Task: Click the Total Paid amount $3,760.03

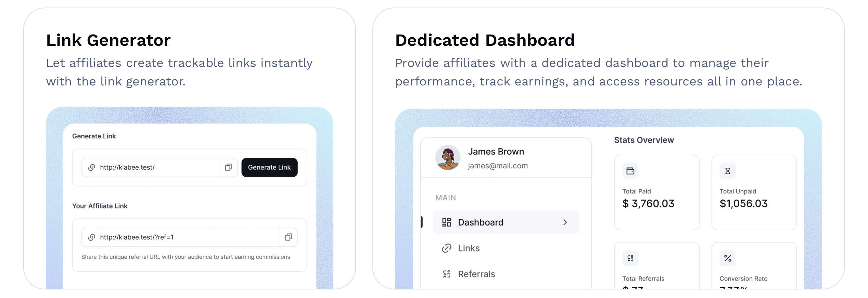Action: pyautogui.click(x=648, y=203)
